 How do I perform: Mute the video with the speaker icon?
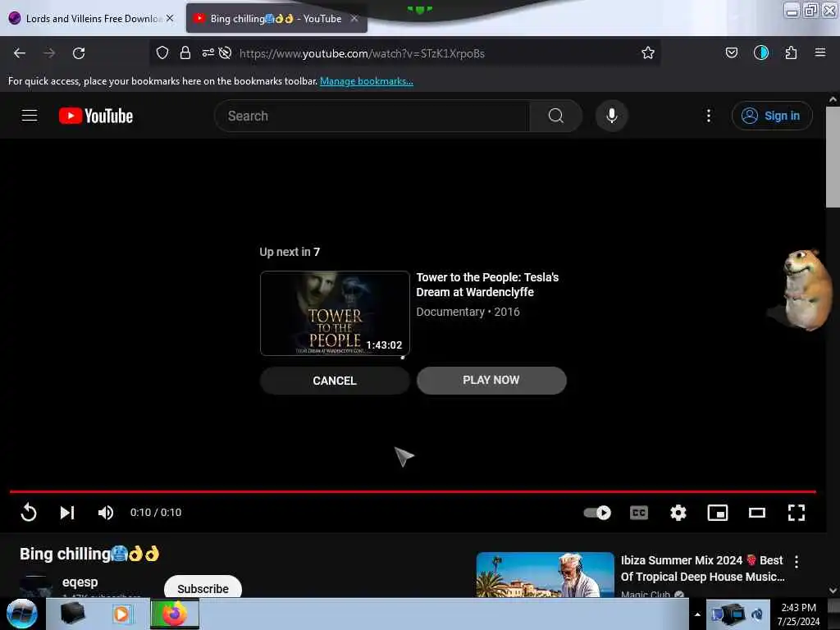tap(106, 513)
